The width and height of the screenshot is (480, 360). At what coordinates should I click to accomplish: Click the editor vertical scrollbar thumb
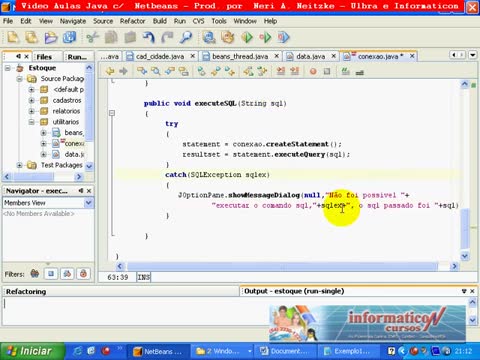[x=465, y=228]
